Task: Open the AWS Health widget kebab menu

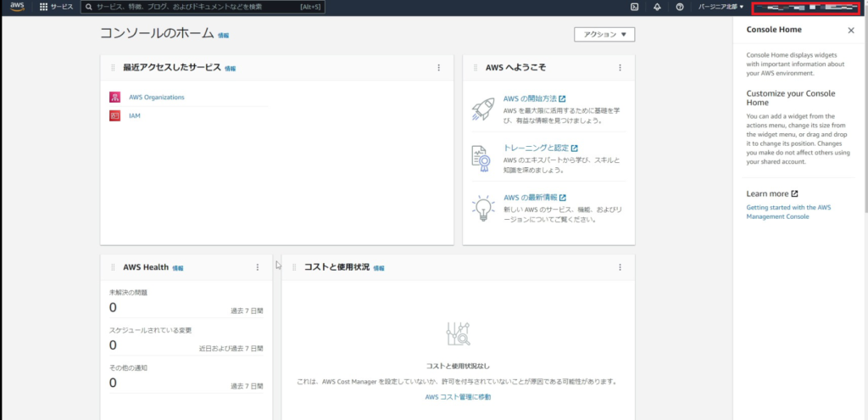Action: 258,267
